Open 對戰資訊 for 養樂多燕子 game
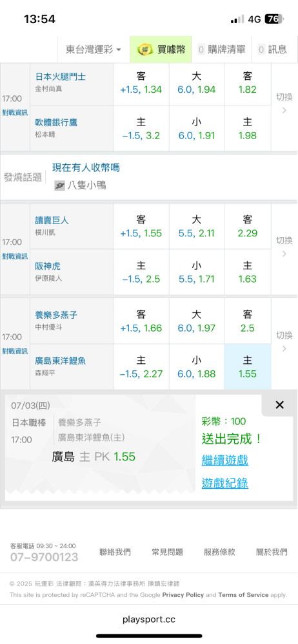 15,351
